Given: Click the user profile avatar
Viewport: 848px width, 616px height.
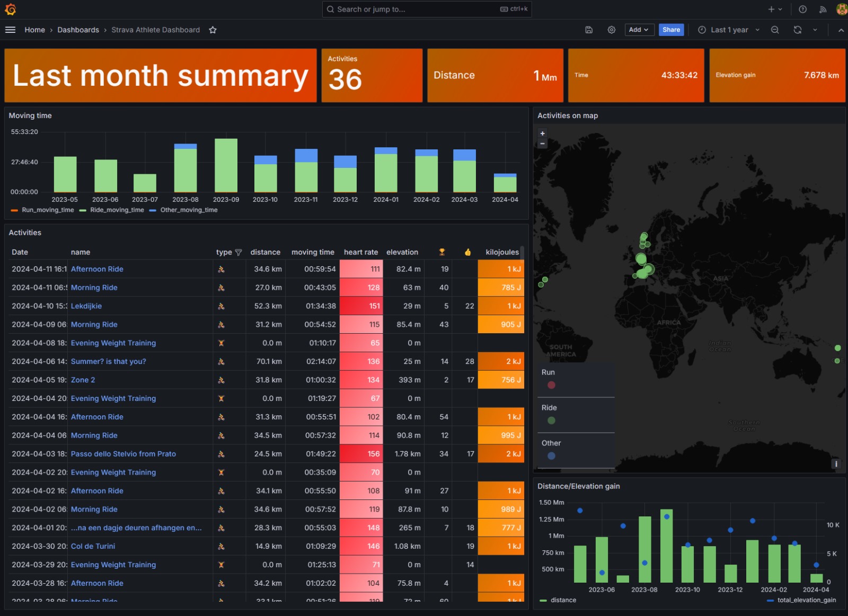Looking at the screenshot, I should coord(842,9).
